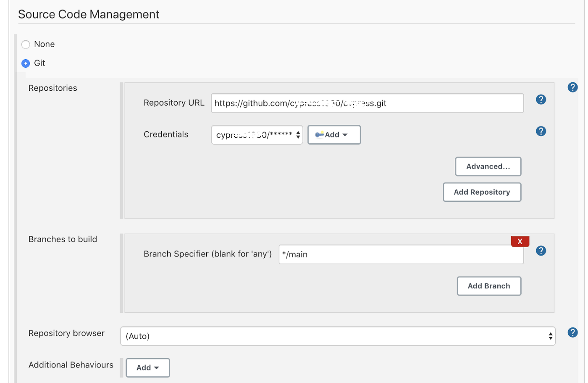Open the Additional Behaviours Add menu

tap(148, 368)
